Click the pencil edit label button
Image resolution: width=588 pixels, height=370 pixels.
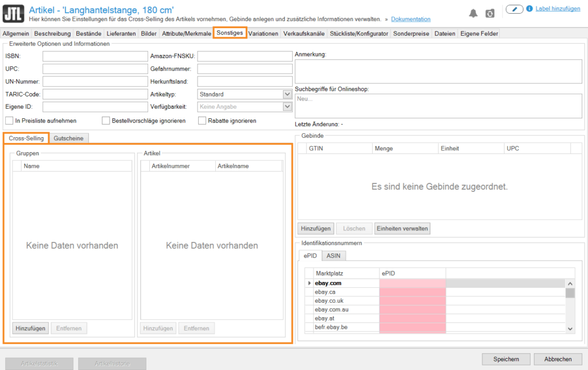[x=514, y=9]
